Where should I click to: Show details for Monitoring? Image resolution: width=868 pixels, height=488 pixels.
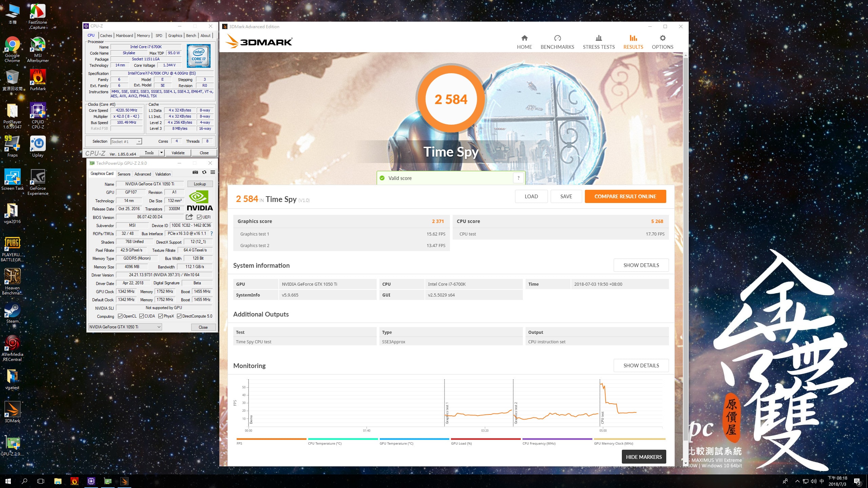pyautogui.click(x=641, y=365)
